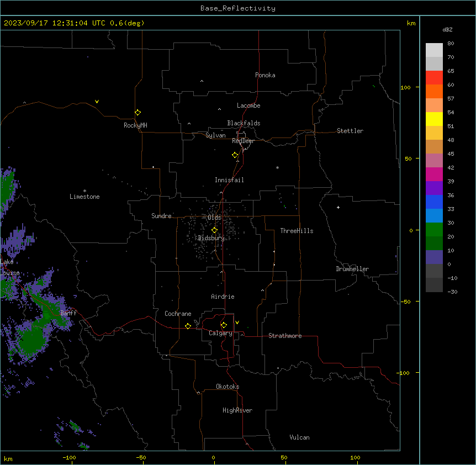Click the yellow radar site marker near Olds

click(215, 230)
